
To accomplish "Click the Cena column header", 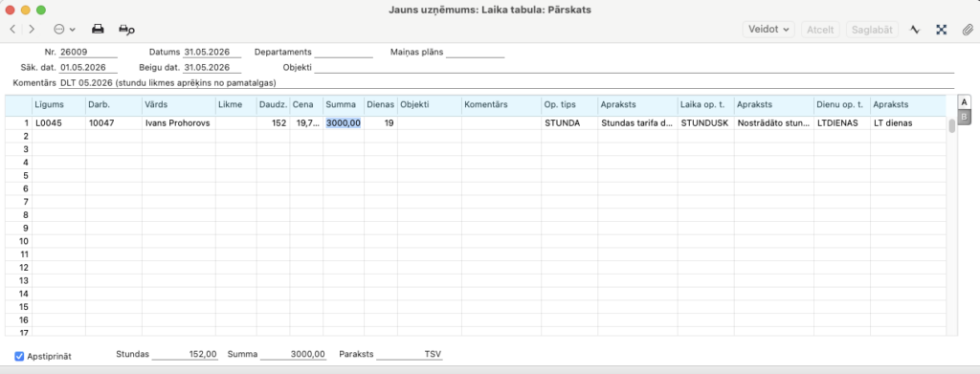I will (x=306, y=105).
